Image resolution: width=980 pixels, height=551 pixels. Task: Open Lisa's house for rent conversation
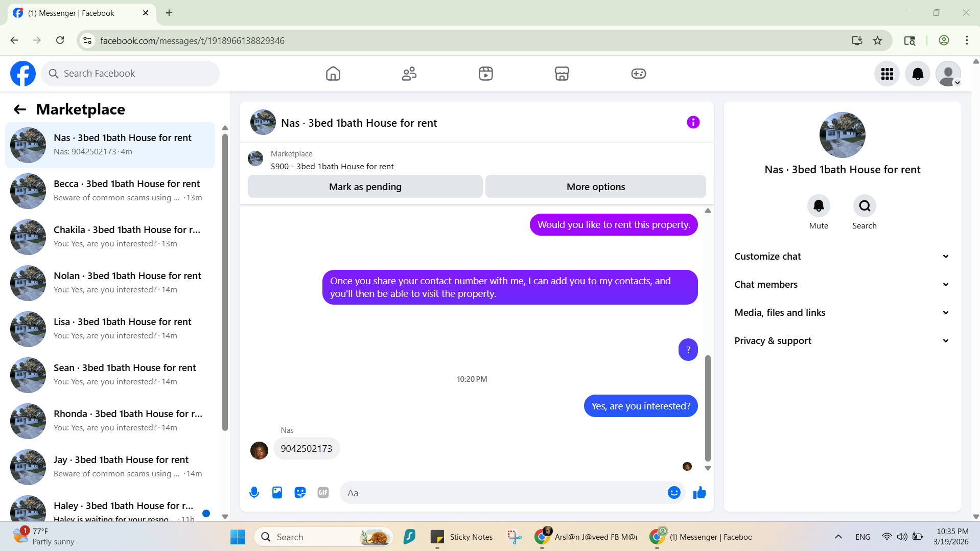(x=110, y=329)
